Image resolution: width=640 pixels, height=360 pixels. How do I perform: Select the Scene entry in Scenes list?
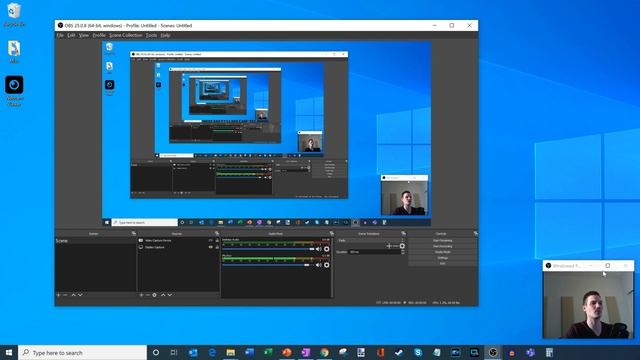(96, 241)
